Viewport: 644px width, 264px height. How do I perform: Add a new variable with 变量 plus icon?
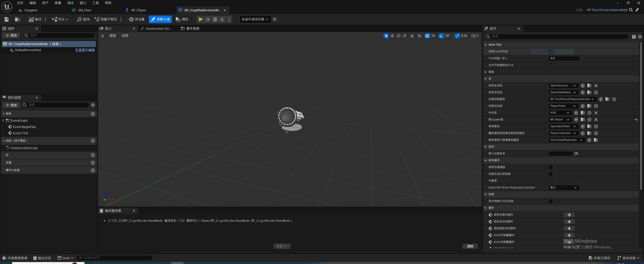93,163
